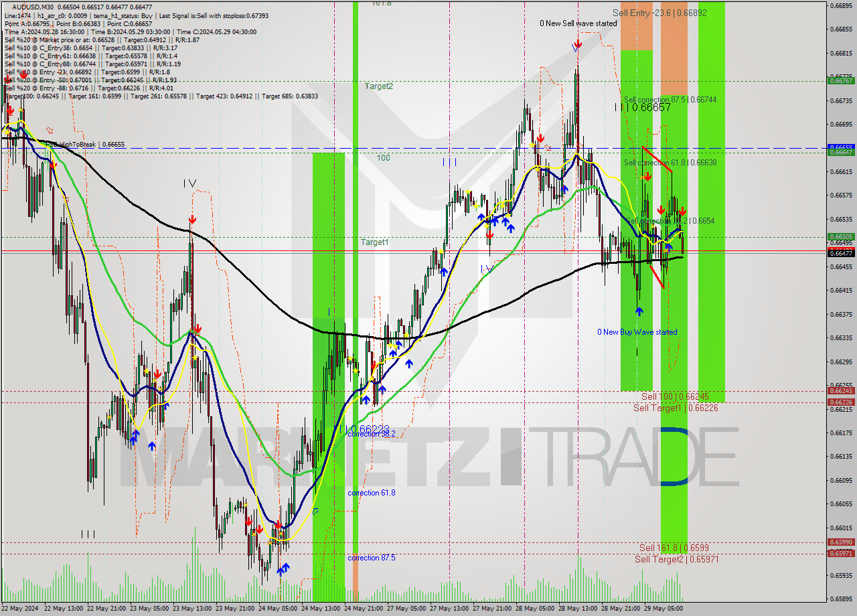
Task: Select the 0.66815 price axis value
Action: pyautogui.click(x=841, y=53)
